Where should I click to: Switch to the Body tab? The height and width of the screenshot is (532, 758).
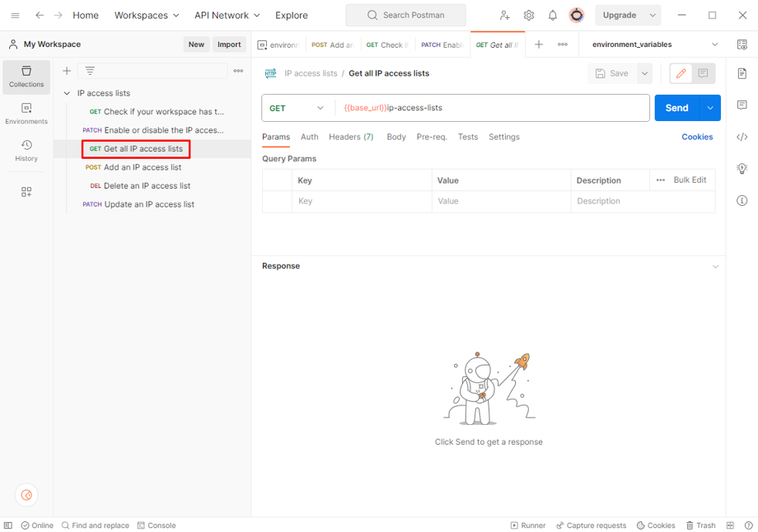point(396,137)
